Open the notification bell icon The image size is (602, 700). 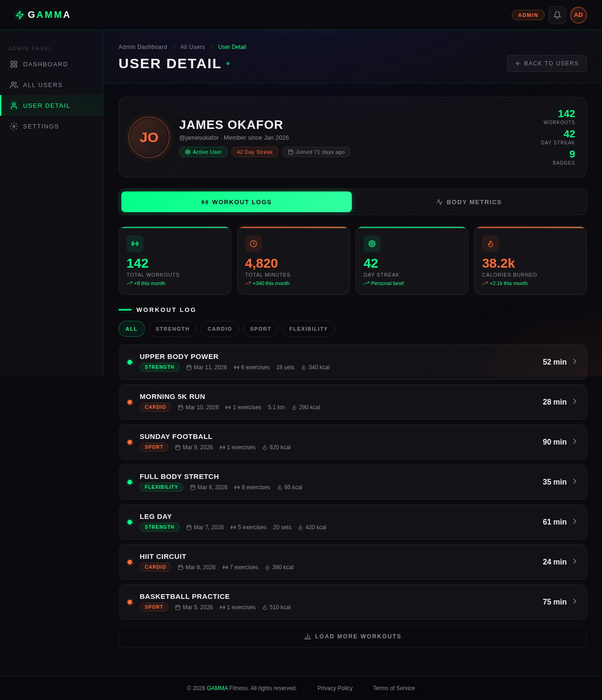pyautogui.click(x=557, y=15)
